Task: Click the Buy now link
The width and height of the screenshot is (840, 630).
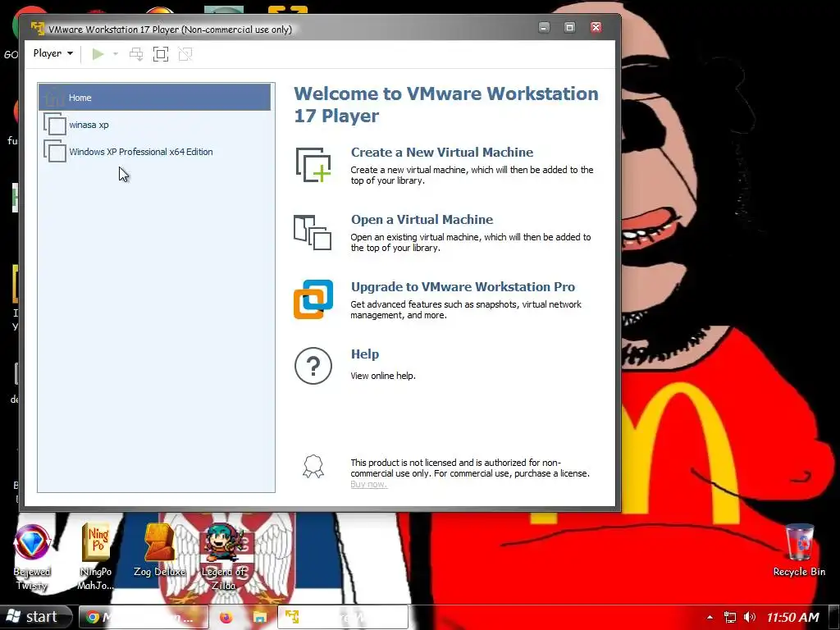Action: [x=368, y=484]
